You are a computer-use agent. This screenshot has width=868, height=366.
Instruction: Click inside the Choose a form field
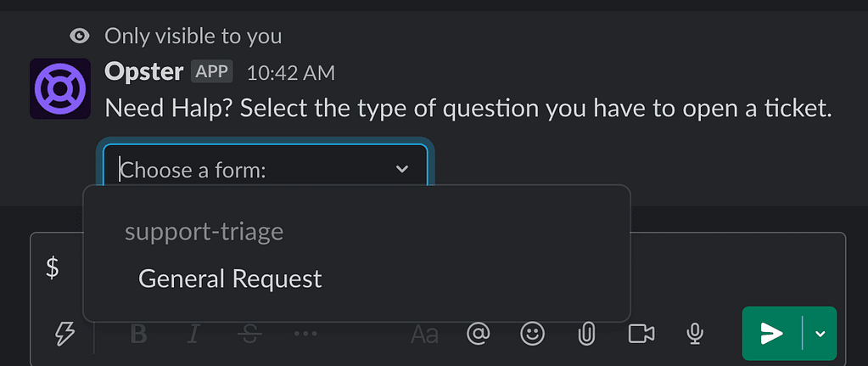pyautogui.click(x=266, y=169)
